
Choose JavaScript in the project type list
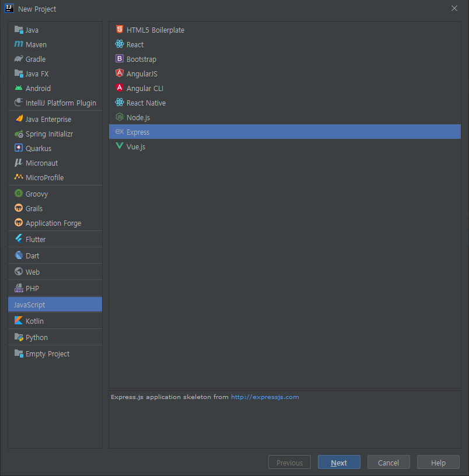55,304
